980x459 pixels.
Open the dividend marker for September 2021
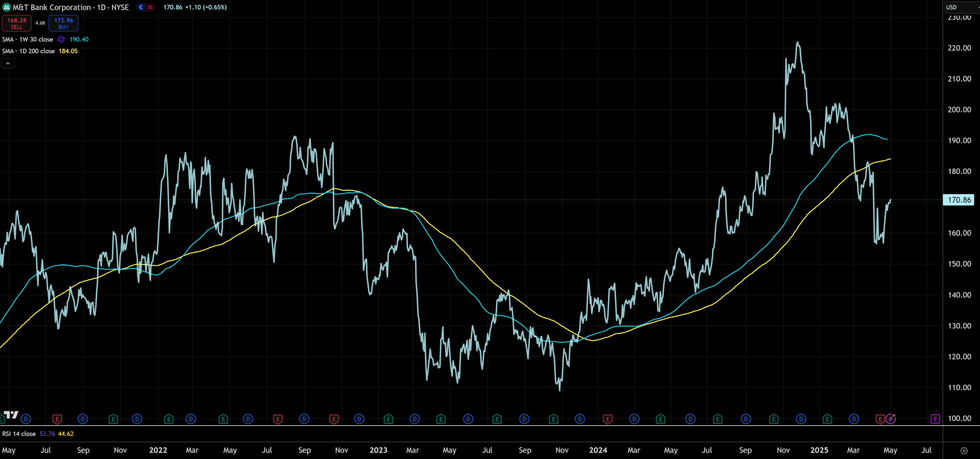[83, 419]
